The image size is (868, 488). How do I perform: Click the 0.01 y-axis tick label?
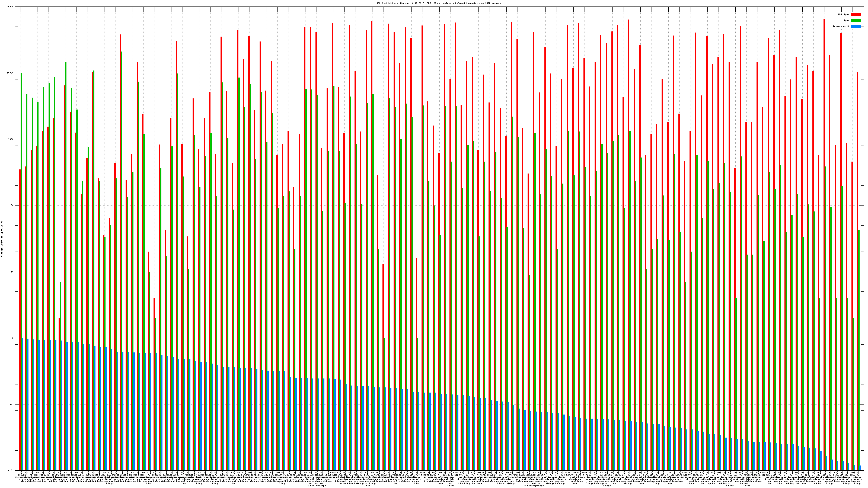[x=11, y=470]
